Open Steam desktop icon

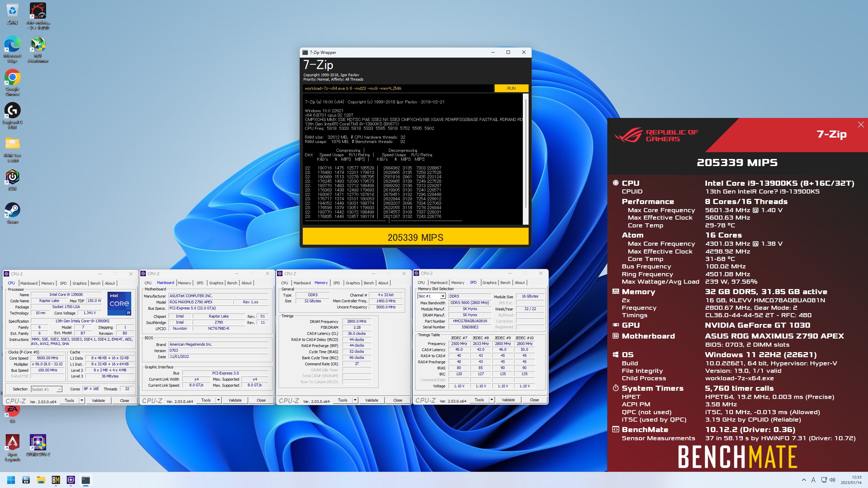(13, 213)
